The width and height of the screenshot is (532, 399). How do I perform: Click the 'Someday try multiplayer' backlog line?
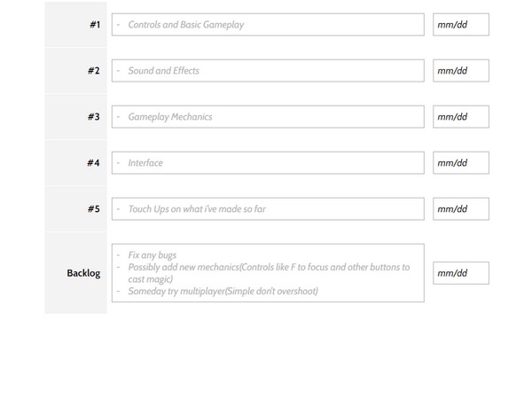[223, 291]
